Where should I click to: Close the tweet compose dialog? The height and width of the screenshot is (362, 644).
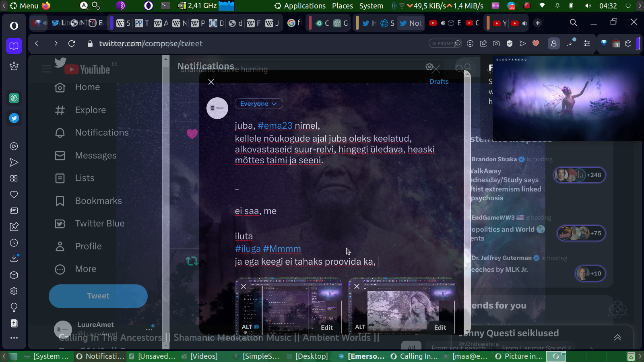tap(211, 82)
